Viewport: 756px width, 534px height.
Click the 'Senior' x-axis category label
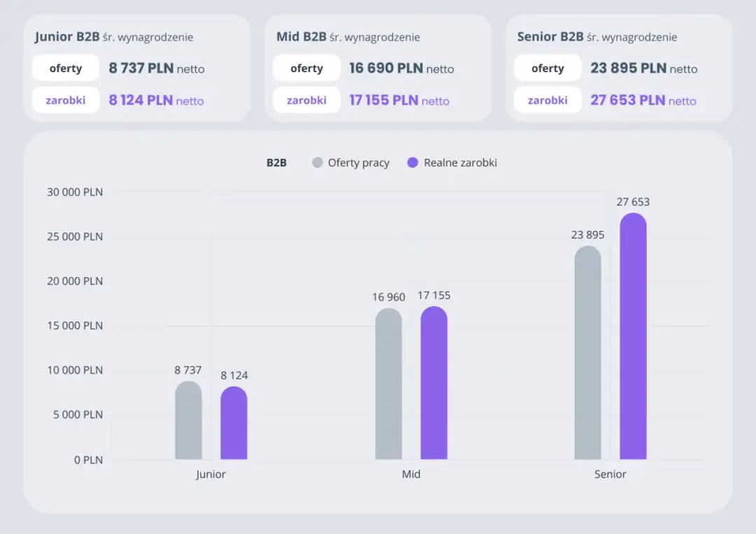click(610, 475)
